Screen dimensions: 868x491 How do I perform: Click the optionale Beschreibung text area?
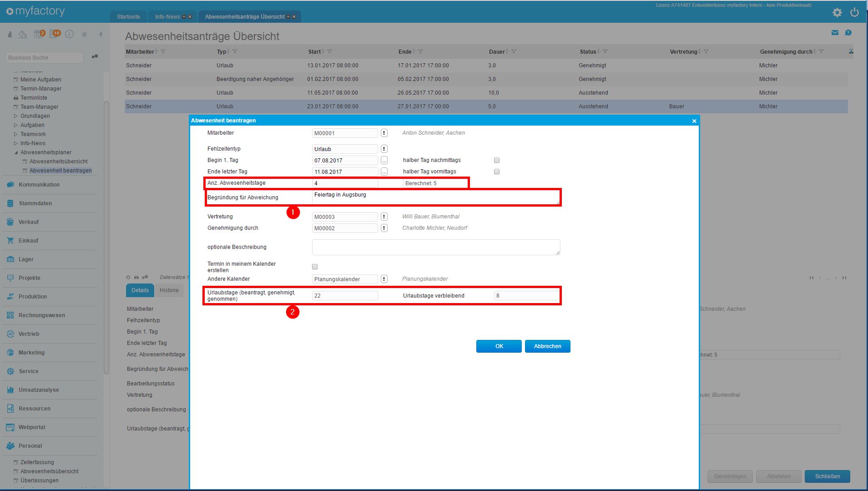(436, 247)
